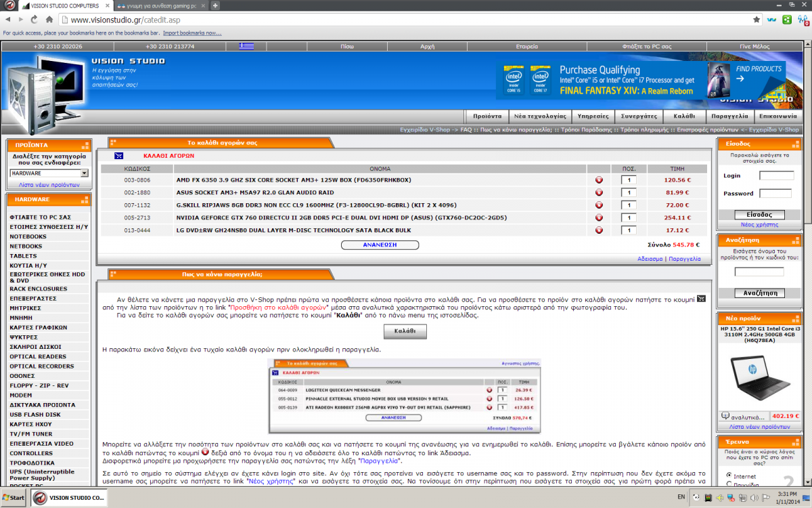Open the NOTEBOOKS category in sidebar

(x=28, y=236)
